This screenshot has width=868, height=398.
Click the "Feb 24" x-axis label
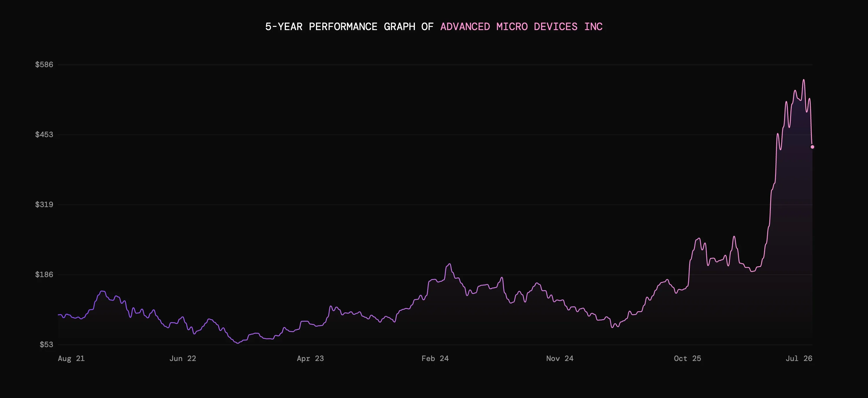click(435, 358)
